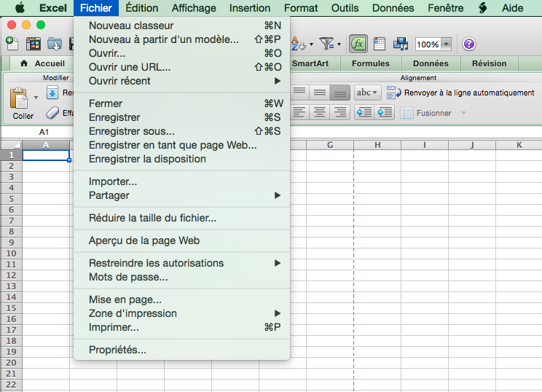The image size is (542, 392).
Task: Open the media browser icon
Action: click(x=401, y=44)
